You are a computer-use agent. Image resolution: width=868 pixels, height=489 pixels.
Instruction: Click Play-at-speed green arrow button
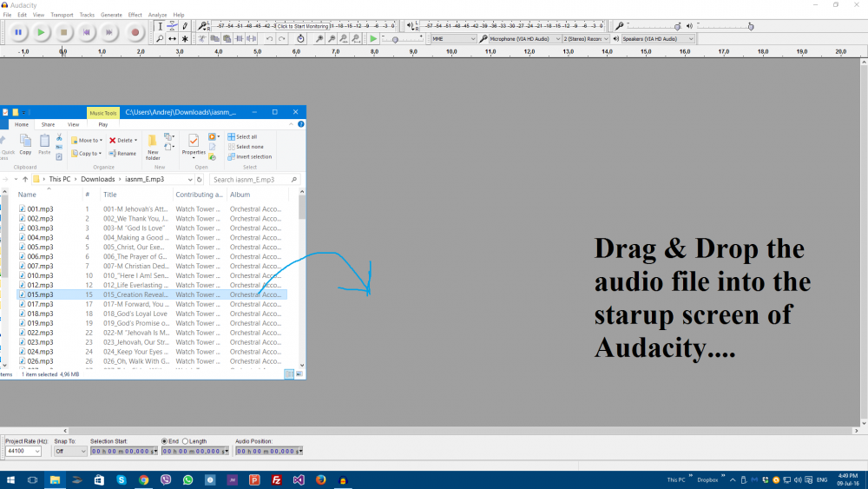[x=373, y=39]
